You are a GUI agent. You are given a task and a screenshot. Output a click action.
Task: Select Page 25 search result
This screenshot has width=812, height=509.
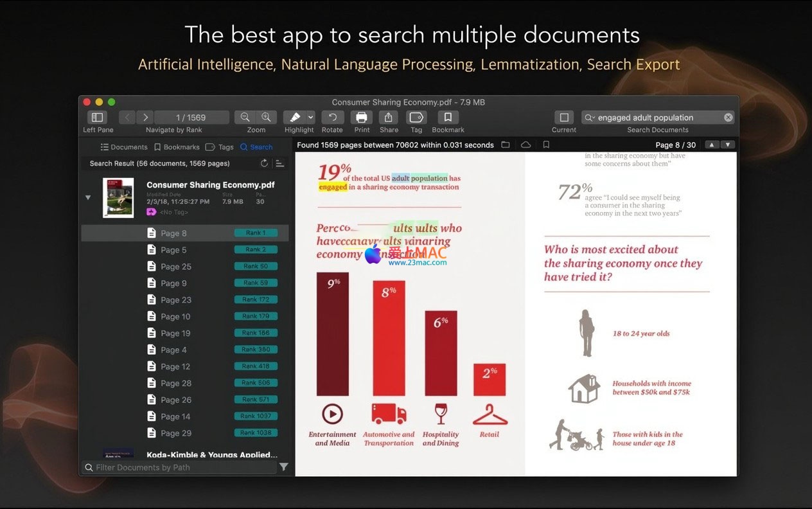pos(176,267)
